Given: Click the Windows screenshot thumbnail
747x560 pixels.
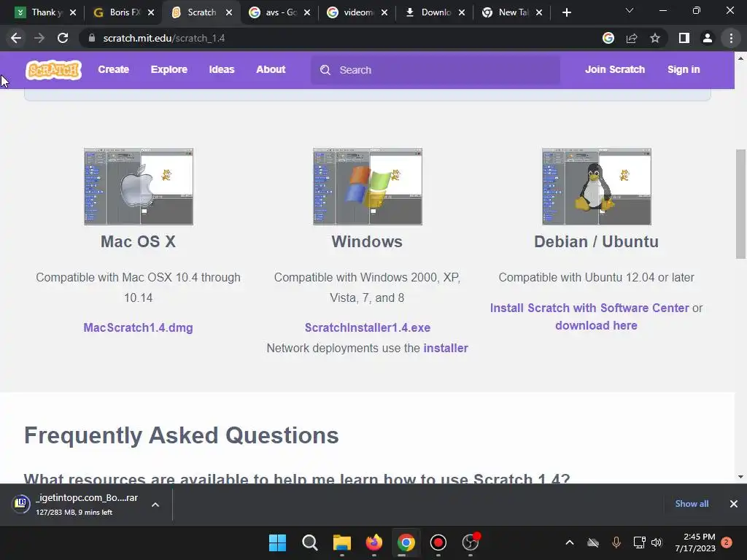Looking at the screenshot, I should pos(368,186).
